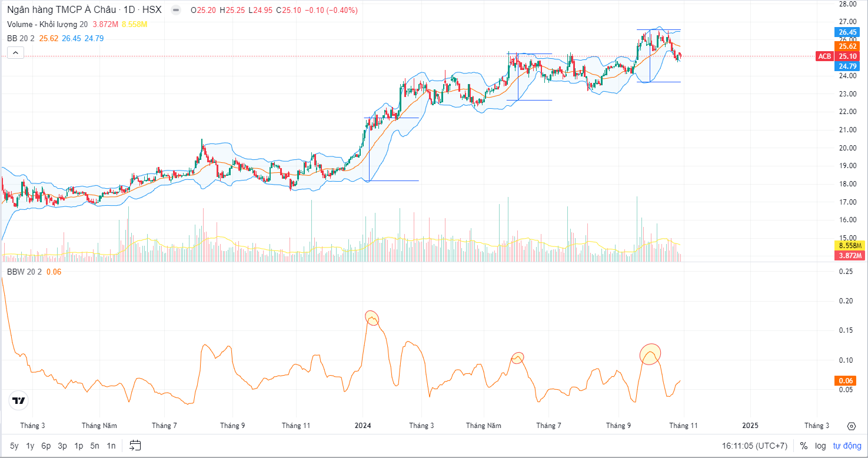Screen dimensions: 868x458
Task: Open the go-to-date calendar icon
Action: pyautogui.click(x=135, y=445)
